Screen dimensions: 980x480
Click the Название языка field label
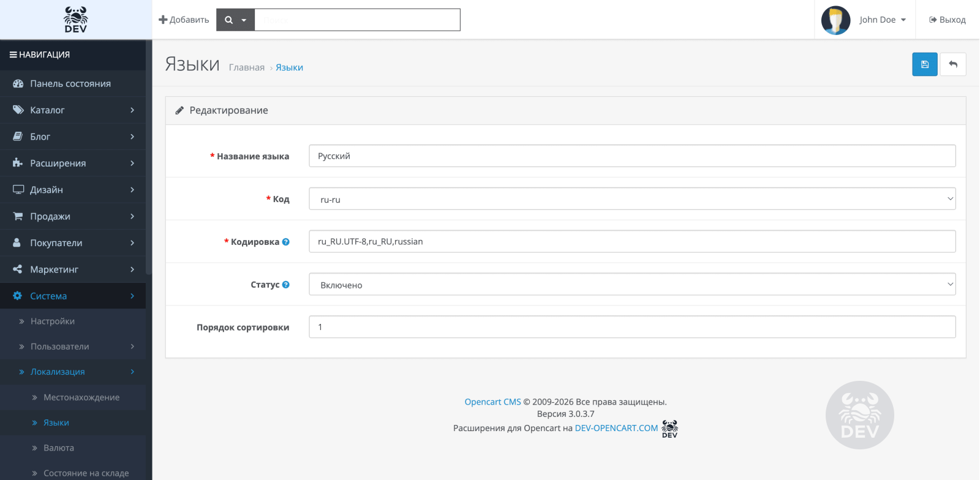tap(253, 156)
